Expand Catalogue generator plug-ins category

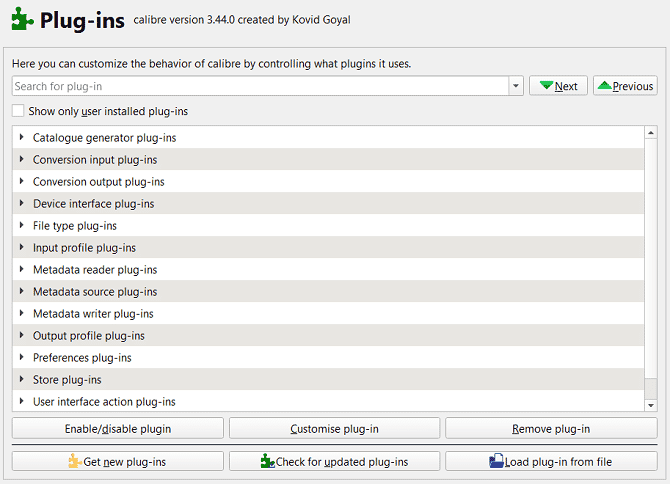click(21, 137)
